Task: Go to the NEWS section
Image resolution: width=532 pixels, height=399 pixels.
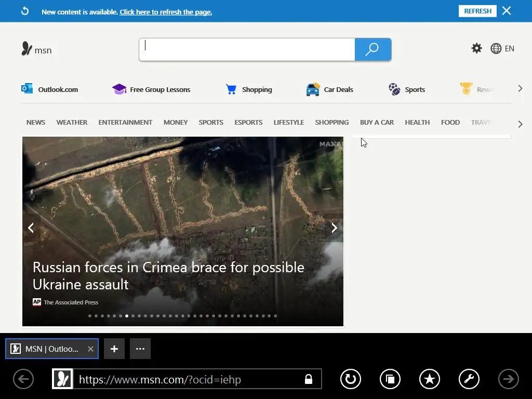Action: click(36, 122)
